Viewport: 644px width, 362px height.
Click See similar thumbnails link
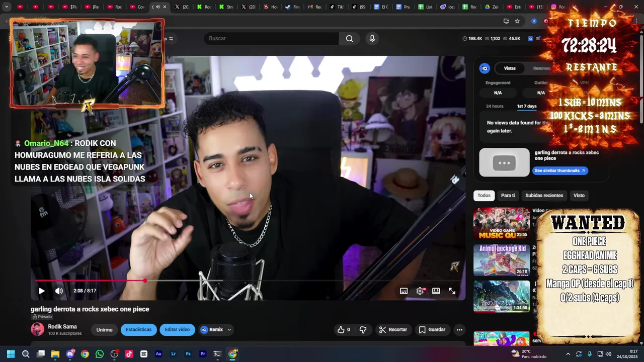(x=560, y=170)
